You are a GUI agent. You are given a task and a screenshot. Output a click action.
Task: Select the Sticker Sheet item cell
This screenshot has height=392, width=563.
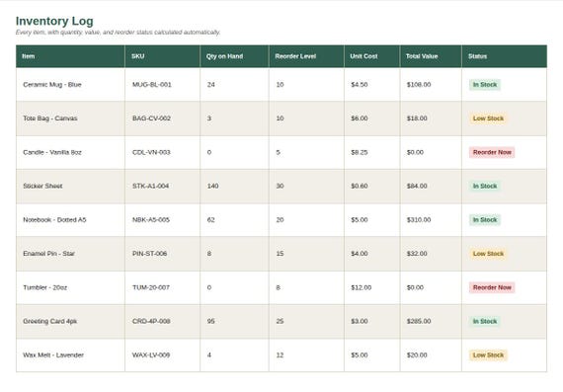point(70,186)
